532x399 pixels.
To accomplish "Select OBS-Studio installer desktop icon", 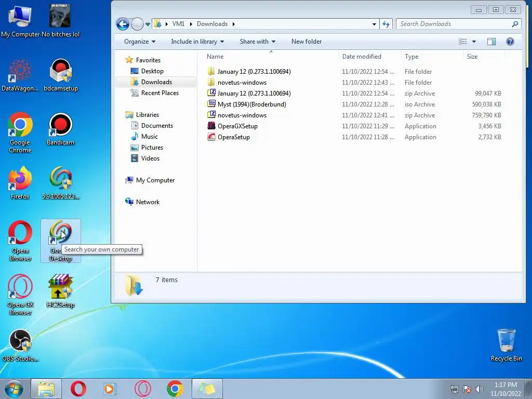I will click(x=20, y=345).
